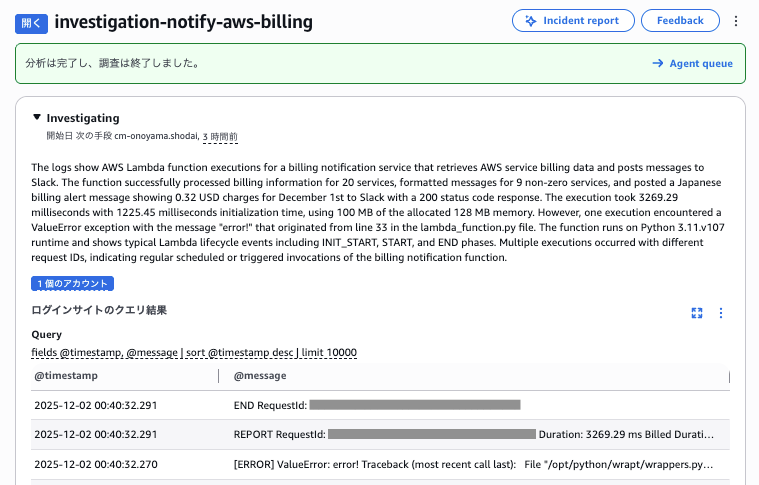
Task: Go to the Agent queue link
Action: 701,63
